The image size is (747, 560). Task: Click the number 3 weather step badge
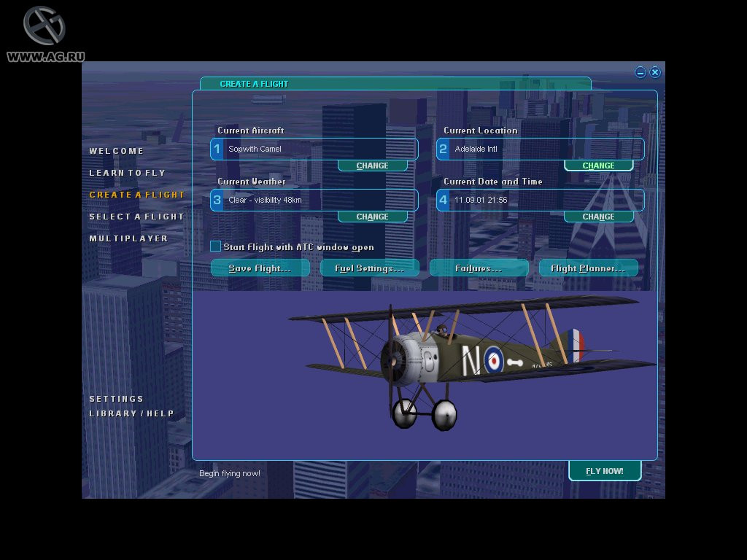coord(217,200)
